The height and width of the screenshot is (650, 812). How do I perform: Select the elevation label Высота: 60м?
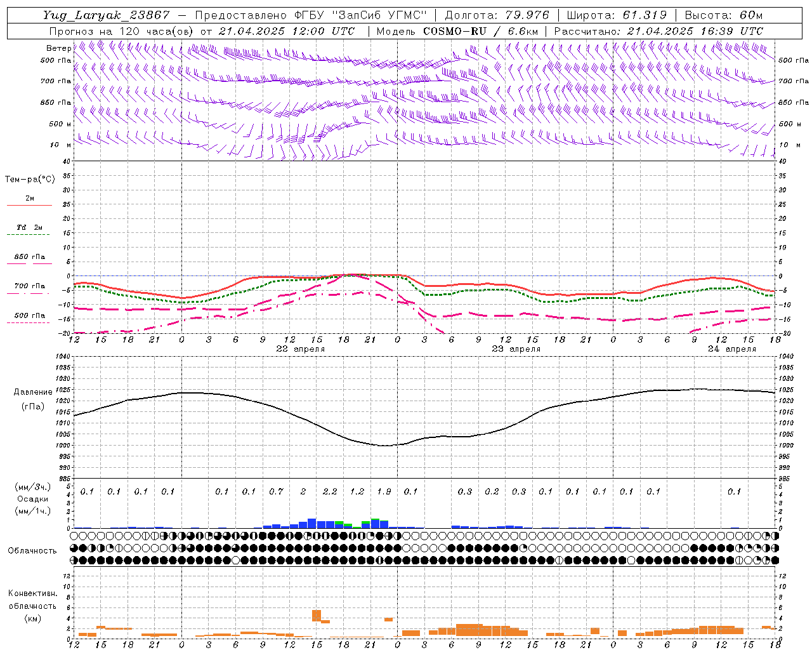tap(723, 15)
